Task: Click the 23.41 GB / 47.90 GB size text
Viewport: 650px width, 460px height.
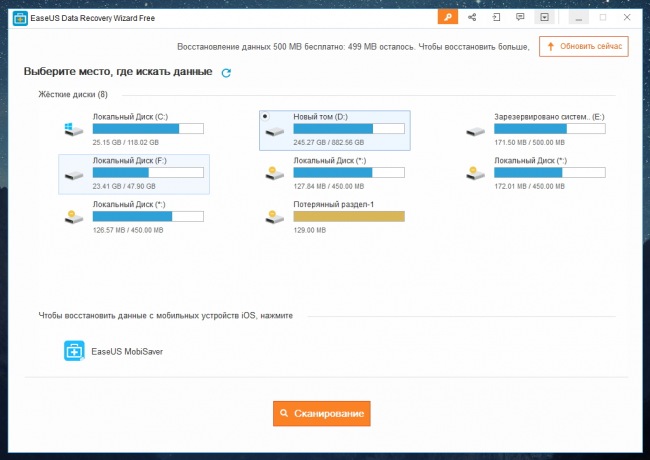Action: 124,186
